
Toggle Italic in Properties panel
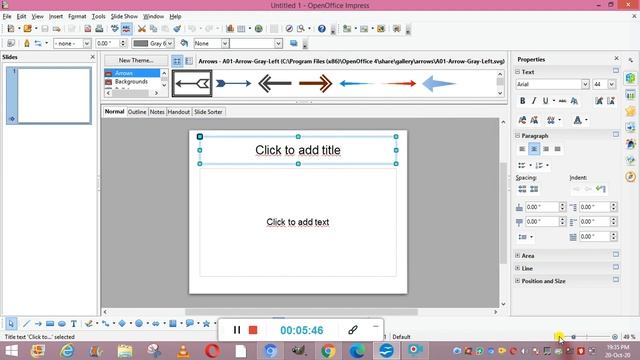point(533,101)
